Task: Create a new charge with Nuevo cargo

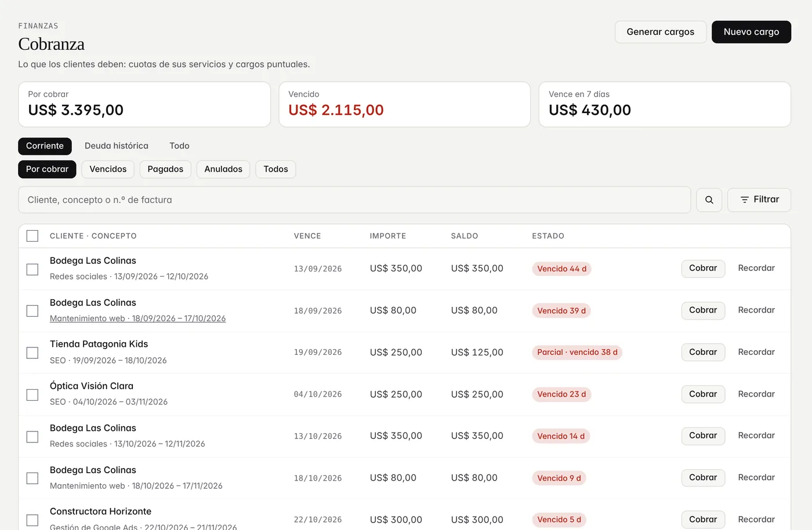Action: [x=751, y=32]
